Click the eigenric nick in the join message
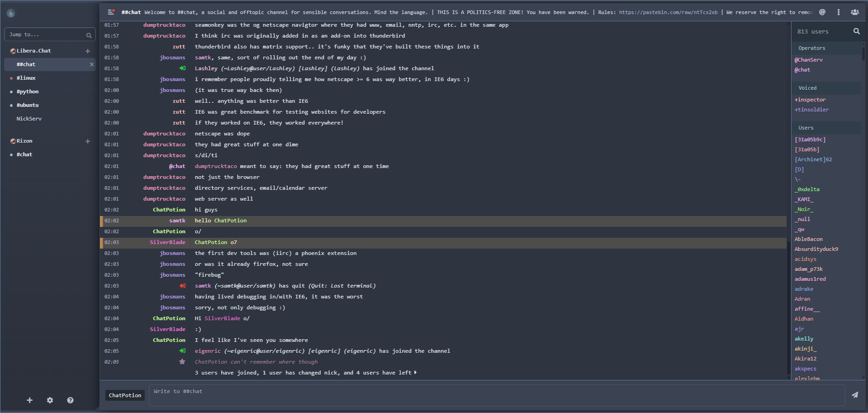This screenshot has height=413, width=868. (208, 351)
